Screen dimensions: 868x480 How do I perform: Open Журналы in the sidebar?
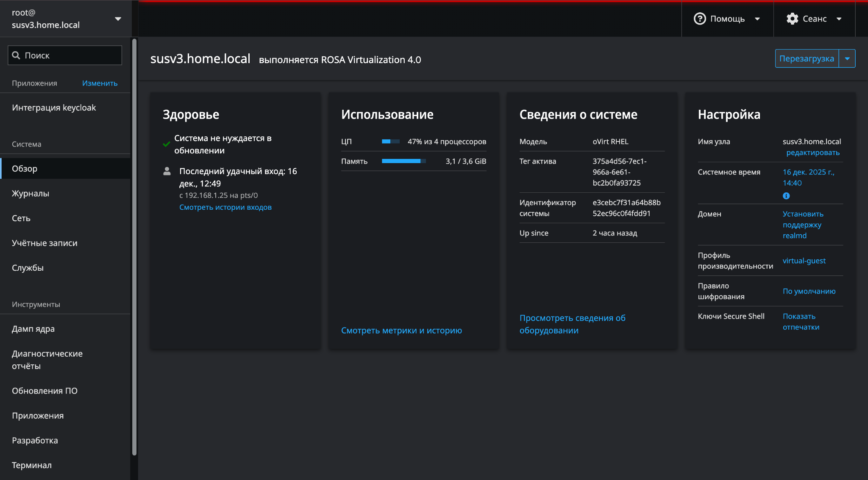31,194
